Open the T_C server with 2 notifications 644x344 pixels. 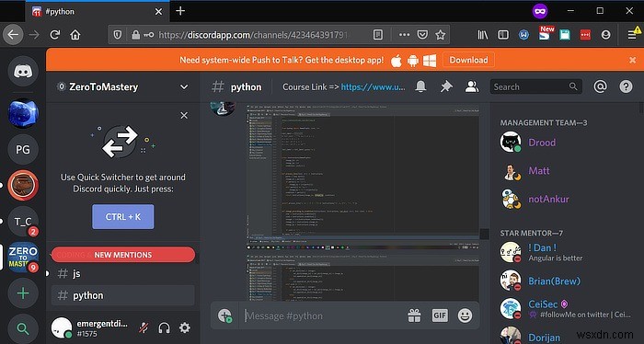23,222
